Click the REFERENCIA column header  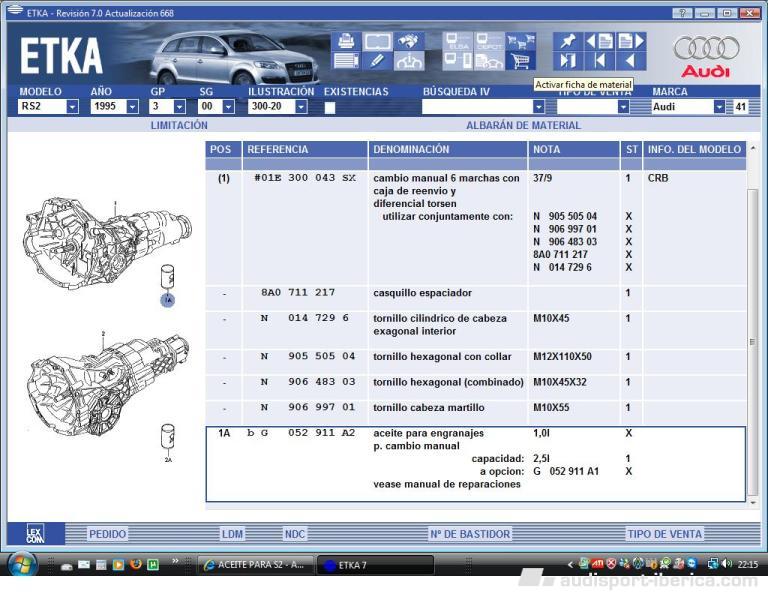click(305, 149)
